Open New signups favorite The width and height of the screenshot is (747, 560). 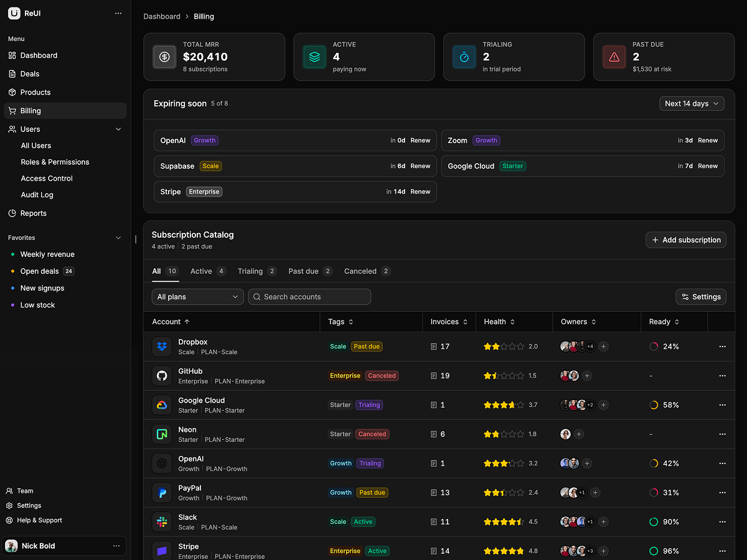click(65, 288)
